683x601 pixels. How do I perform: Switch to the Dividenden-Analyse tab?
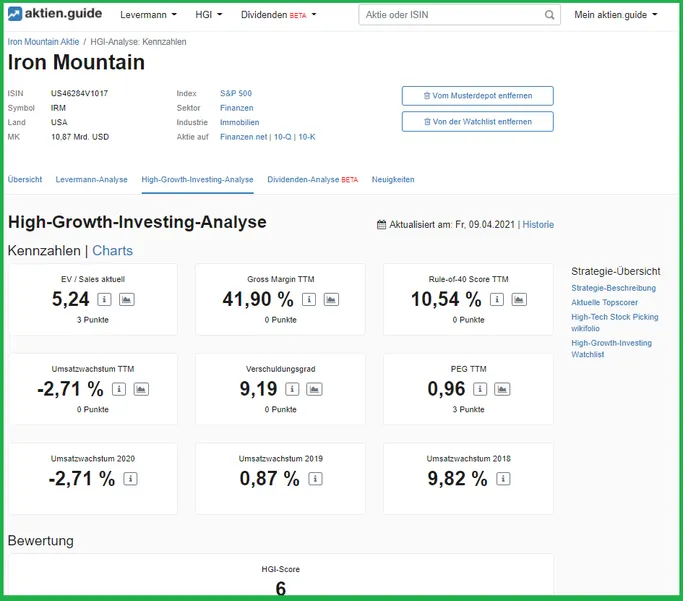312,179
